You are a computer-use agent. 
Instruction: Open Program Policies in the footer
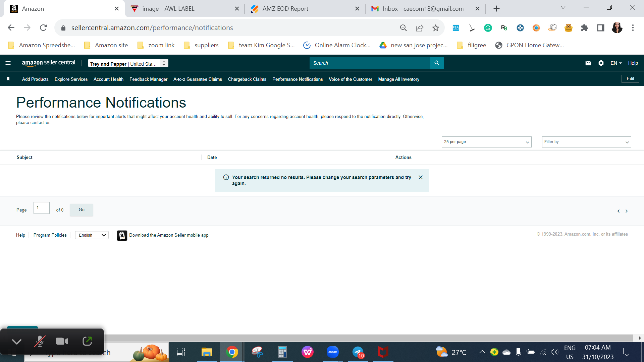pyautogui.click(x=50, y=235)
